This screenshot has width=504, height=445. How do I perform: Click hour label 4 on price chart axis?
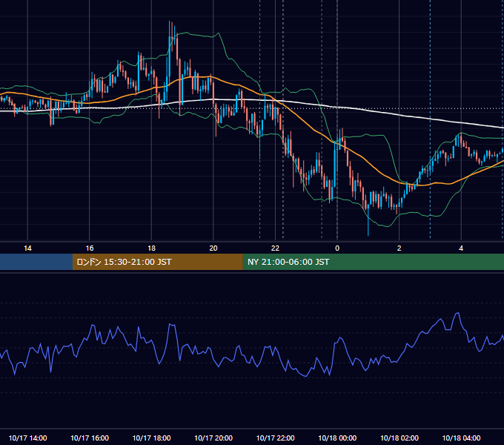tap(461, 248)
